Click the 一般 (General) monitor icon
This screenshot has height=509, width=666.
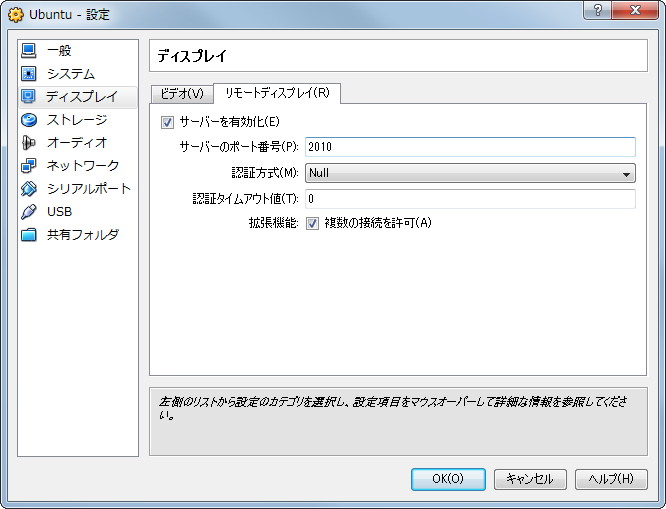click(29, 51)
